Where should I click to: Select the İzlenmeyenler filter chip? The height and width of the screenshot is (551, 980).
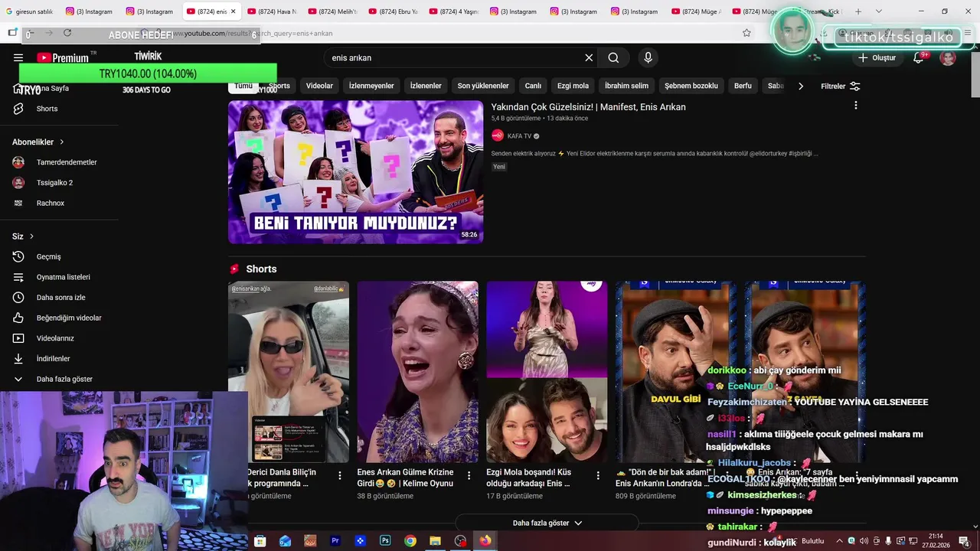point(371,86)
